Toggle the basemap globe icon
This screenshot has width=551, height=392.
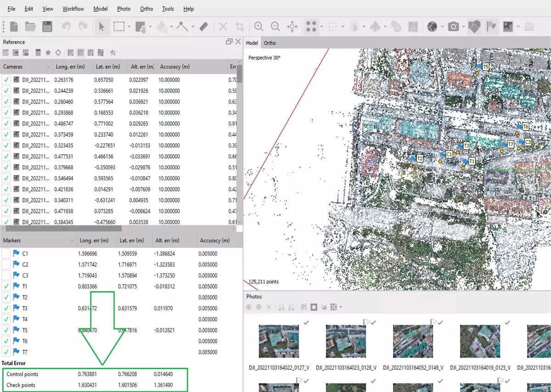click(432, 27)
